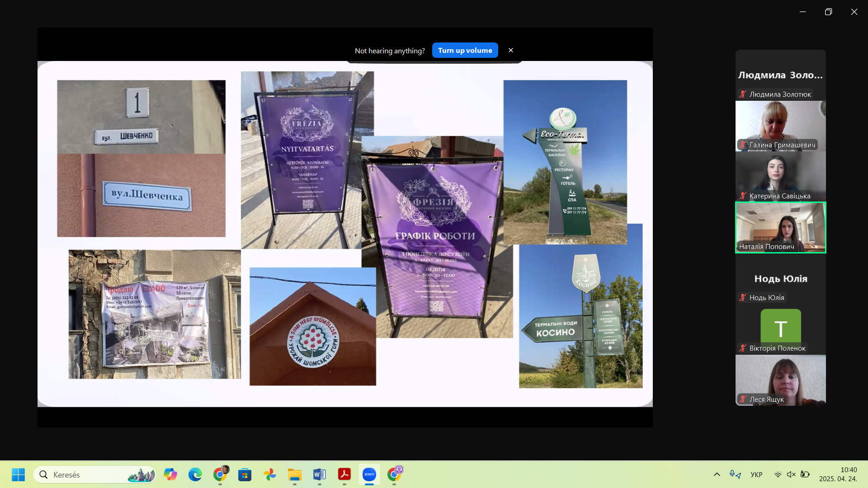The width and height of the screenshot is (868, 488).
Task: Select Галина Гримашевич's video thumbnail
Action: (x=780, y=125)
